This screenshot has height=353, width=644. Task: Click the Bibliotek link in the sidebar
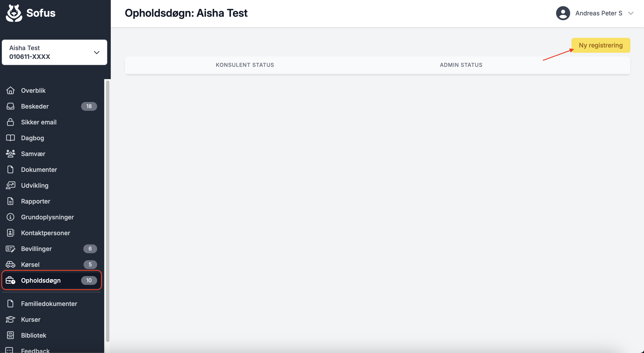pyautogui.click(x=33, y=335)
